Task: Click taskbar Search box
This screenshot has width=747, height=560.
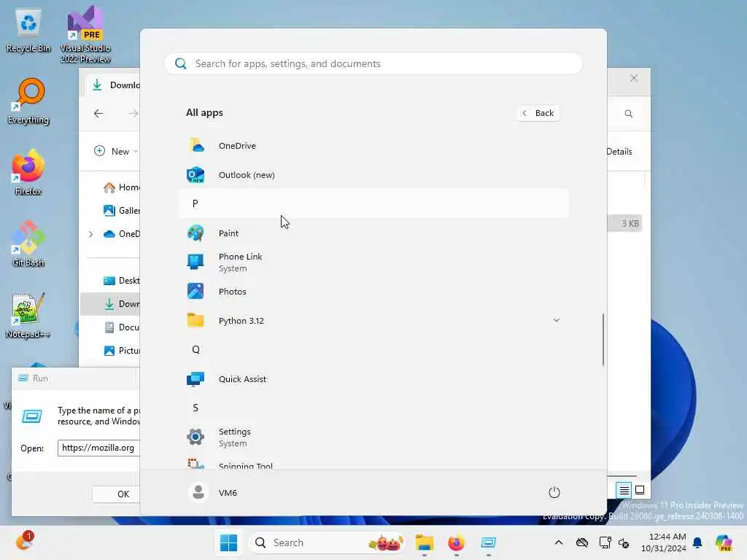Action: pyautogui.click(x=328, y=542)
